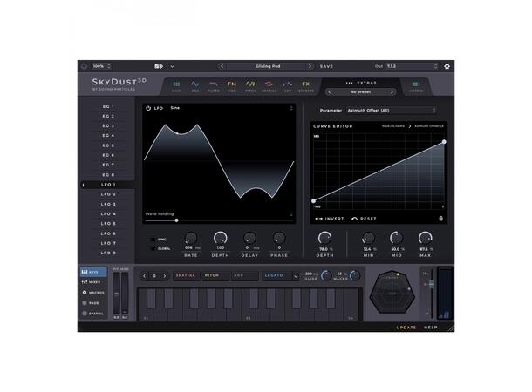
Task: Click the Glide time knob
Action: pyautogui.click(x=326, y=276)
